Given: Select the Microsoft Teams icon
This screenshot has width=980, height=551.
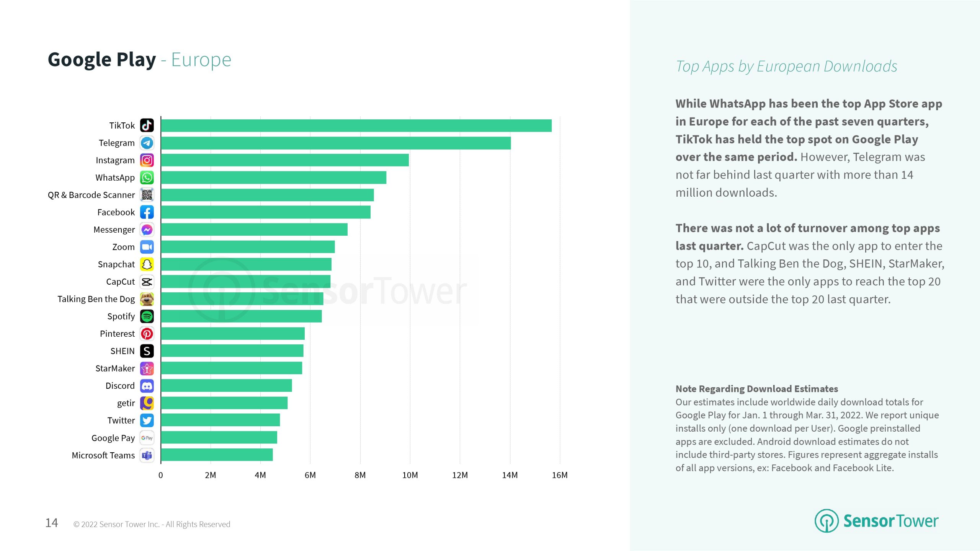Looking at the screenshot, I should 147,455.
